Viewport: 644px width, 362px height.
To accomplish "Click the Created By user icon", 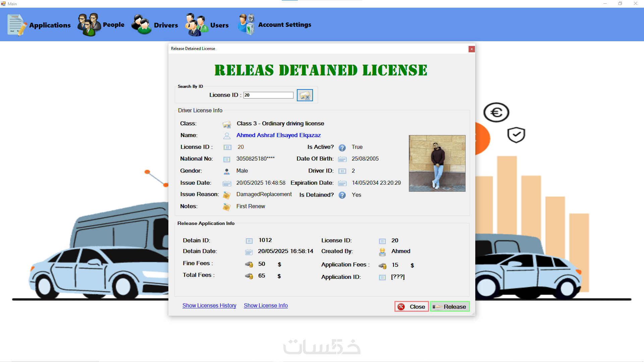I will tap(382, 252).
